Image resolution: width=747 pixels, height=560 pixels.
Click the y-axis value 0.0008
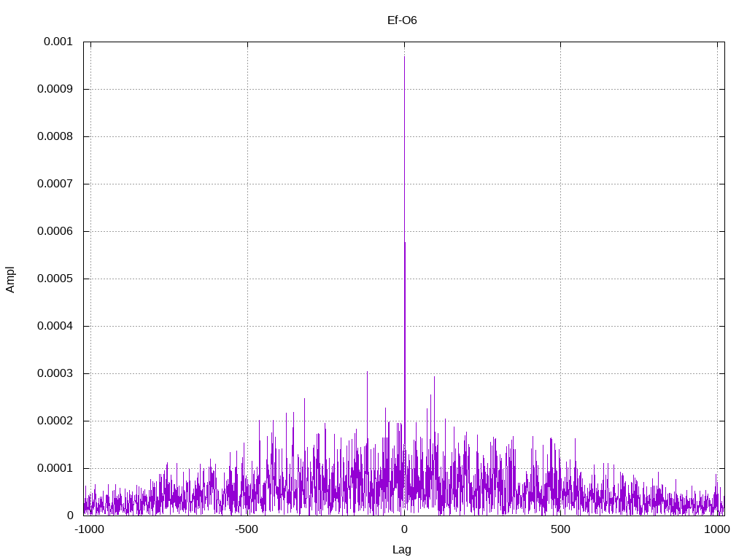(55, 136)
